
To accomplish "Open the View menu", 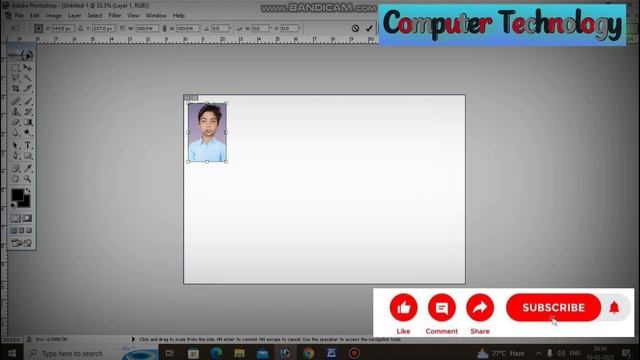I will point(133,16).
